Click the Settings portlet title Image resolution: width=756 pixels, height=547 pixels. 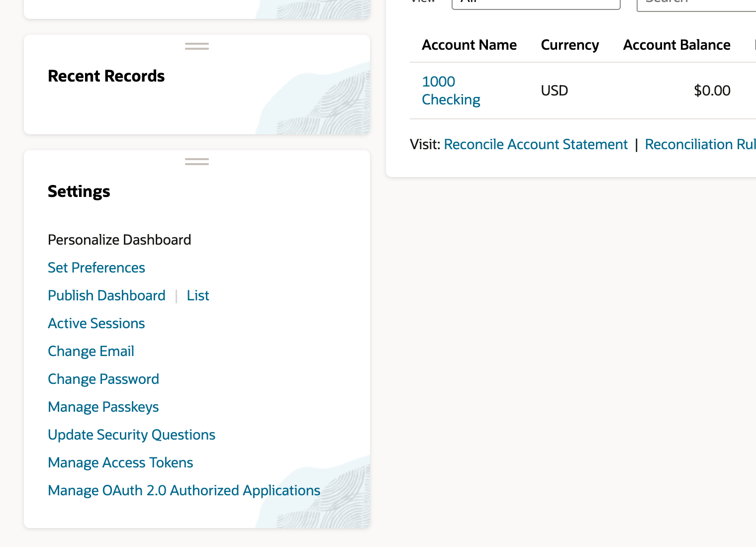[79, 191]
